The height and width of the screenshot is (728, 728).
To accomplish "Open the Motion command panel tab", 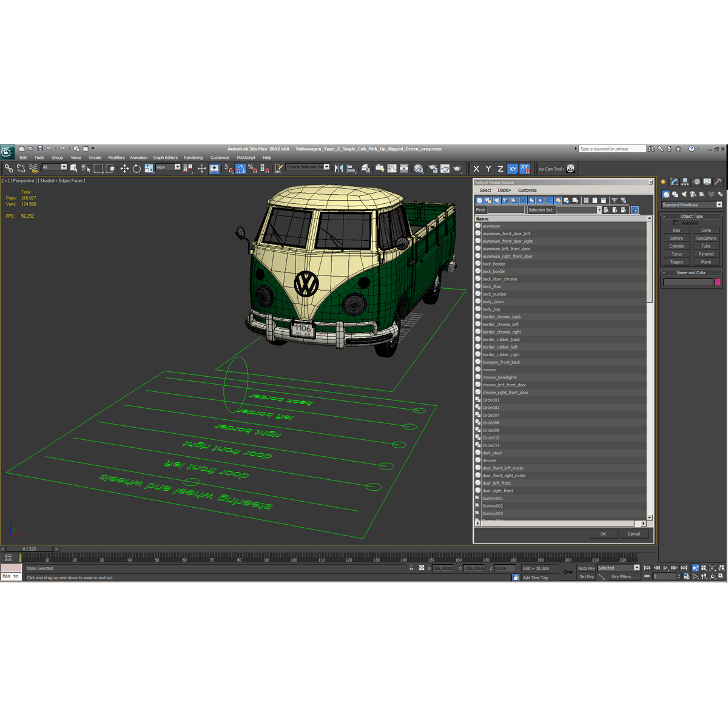I will pyautogui.click(x=696, y=181).
